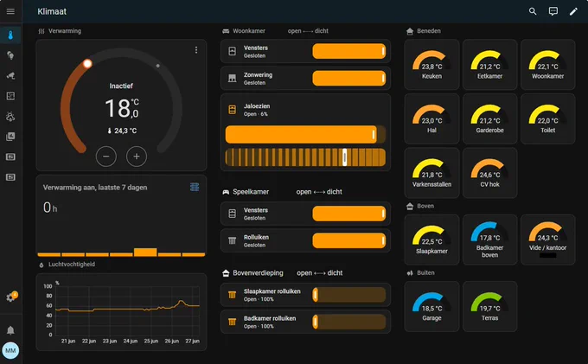Adjust the Slaapkamer rolluiken position slider
This screenshot has width=588, height=364.
348,295
